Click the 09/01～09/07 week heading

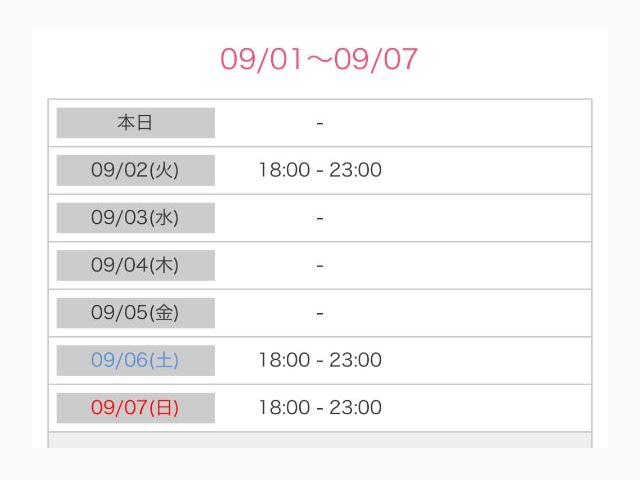point(319,59)
